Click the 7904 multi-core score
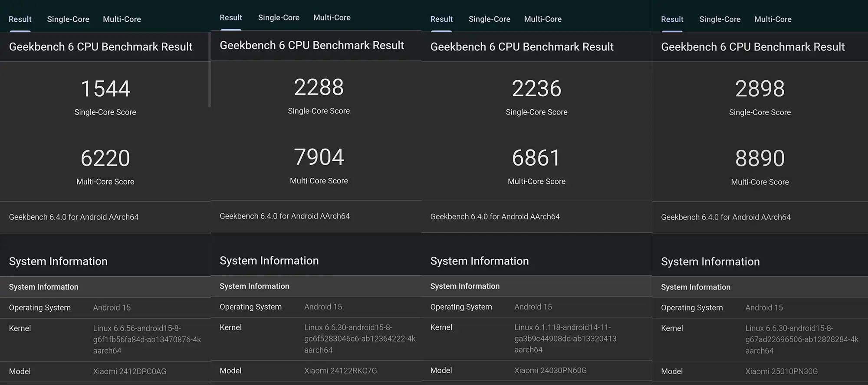This screenshot has width=868, height=385. 319,157
